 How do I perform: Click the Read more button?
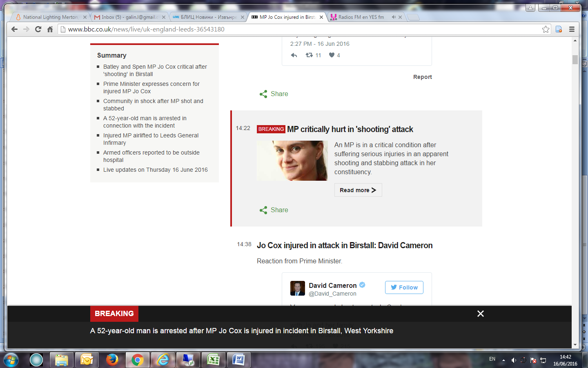[x=358, y=190]
